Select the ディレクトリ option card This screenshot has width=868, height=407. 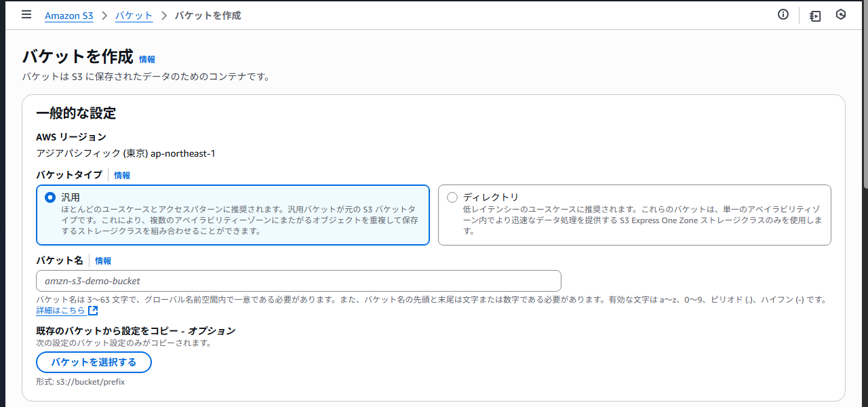pyautogui.click(x=635, y=214)
